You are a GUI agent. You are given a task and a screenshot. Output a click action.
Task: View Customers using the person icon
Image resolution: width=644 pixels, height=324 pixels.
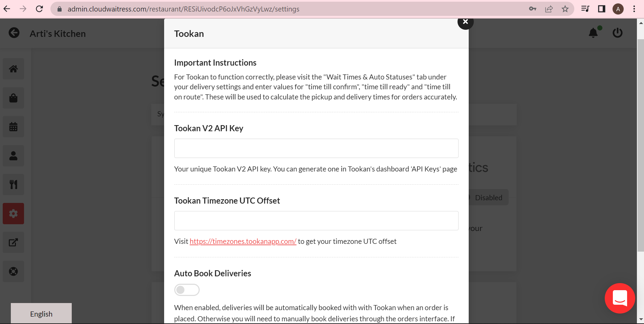(13, 156)
